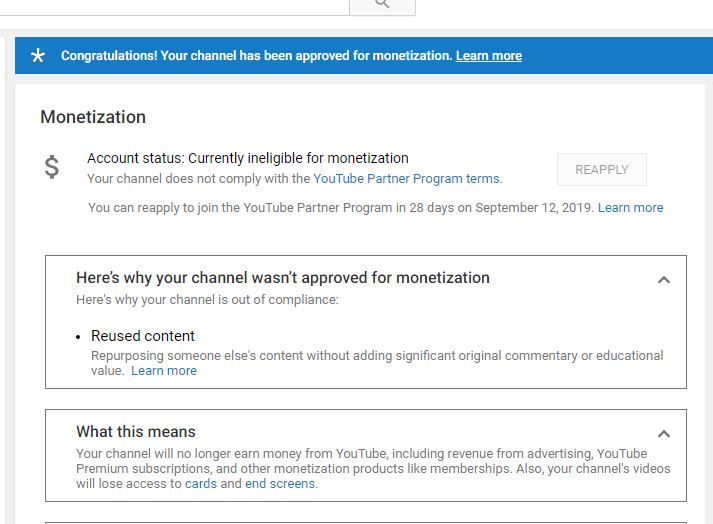Image resolution: width=713 pixels, height=524 pixels.
Task: Click Here's why your channel is out of compliance text
Action: click(207, 300)
